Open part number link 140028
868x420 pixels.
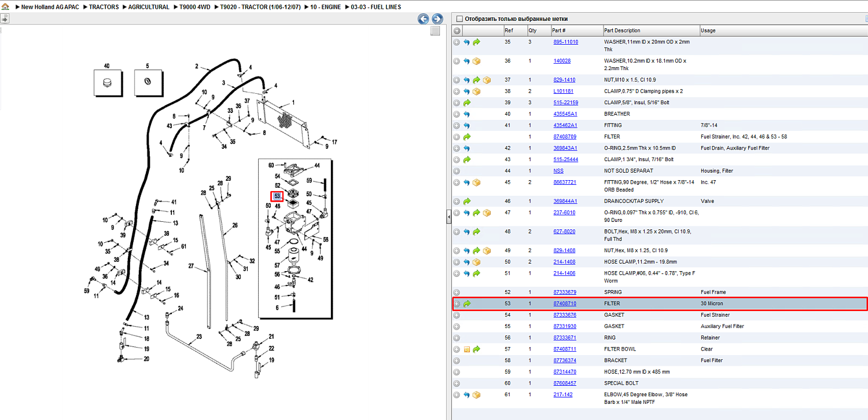(x=562, y=61)
